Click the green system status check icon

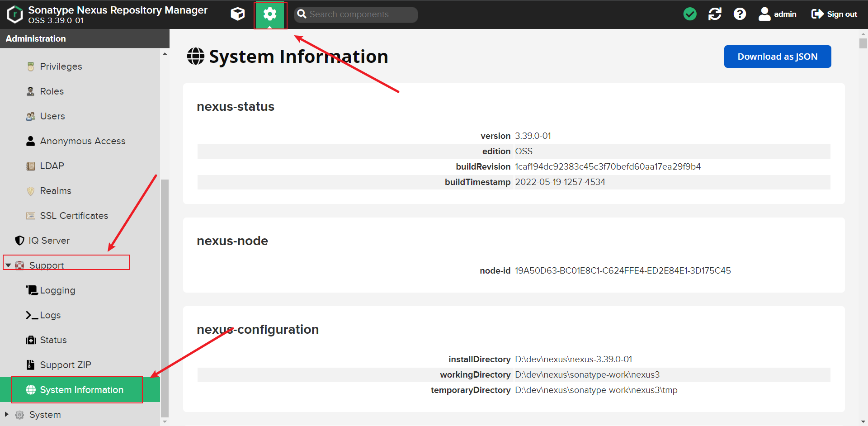[x=690, y=14]
